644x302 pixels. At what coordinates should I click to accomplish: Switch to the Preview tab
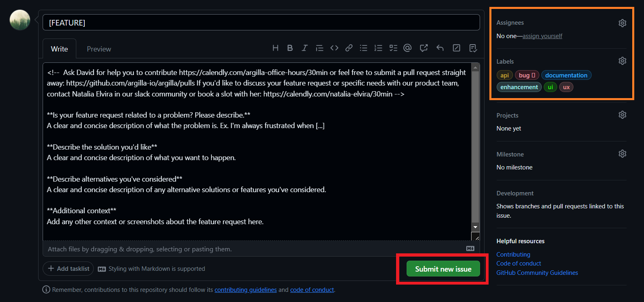coord(99,49)
